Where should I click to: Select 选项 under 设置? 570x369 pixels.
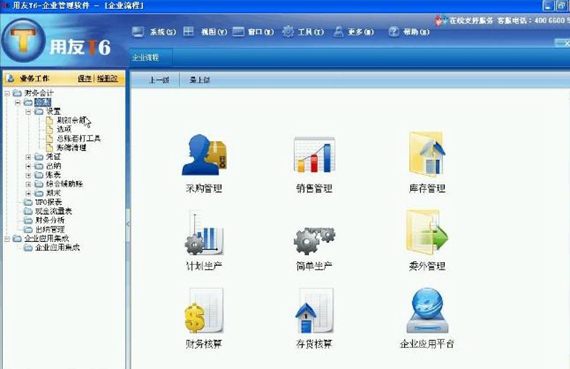click(64, 129)
